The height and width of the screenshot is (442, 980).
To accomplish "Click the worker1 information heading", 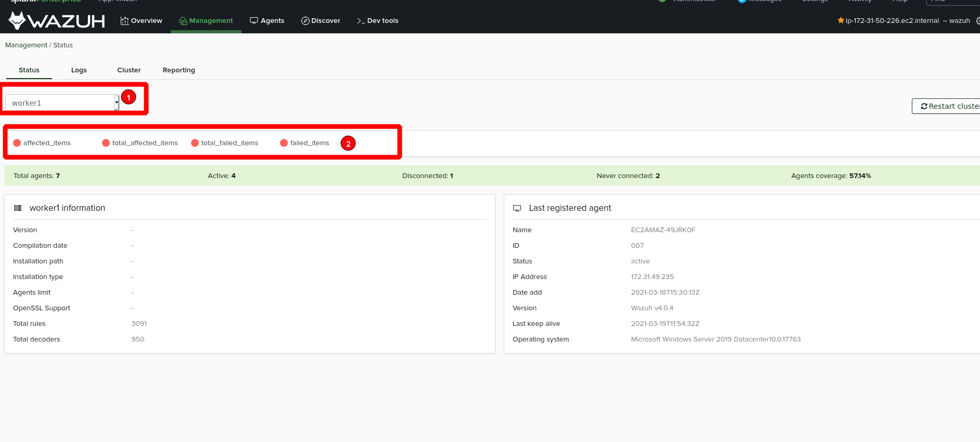I will [x=67, y=208].
